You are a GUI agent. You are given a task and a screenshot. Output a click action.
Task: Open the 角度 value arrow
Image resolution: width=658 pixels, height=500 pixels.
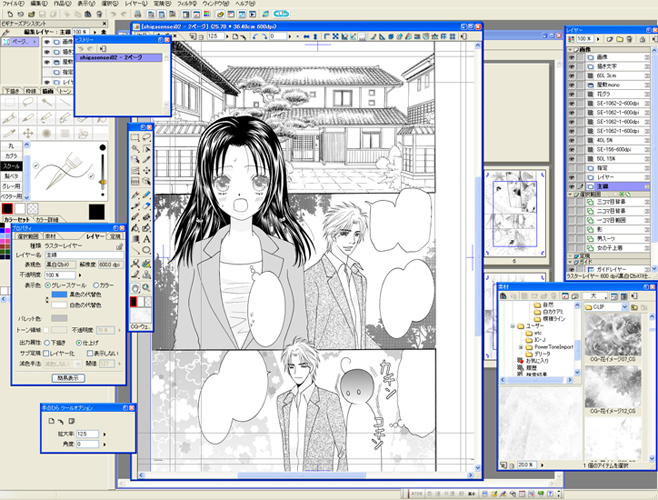[x=104, y=444]
